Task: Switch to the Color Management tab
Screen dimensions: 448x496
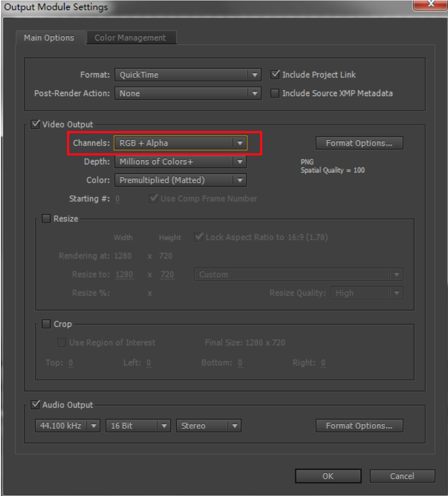Action: [130, 38]
